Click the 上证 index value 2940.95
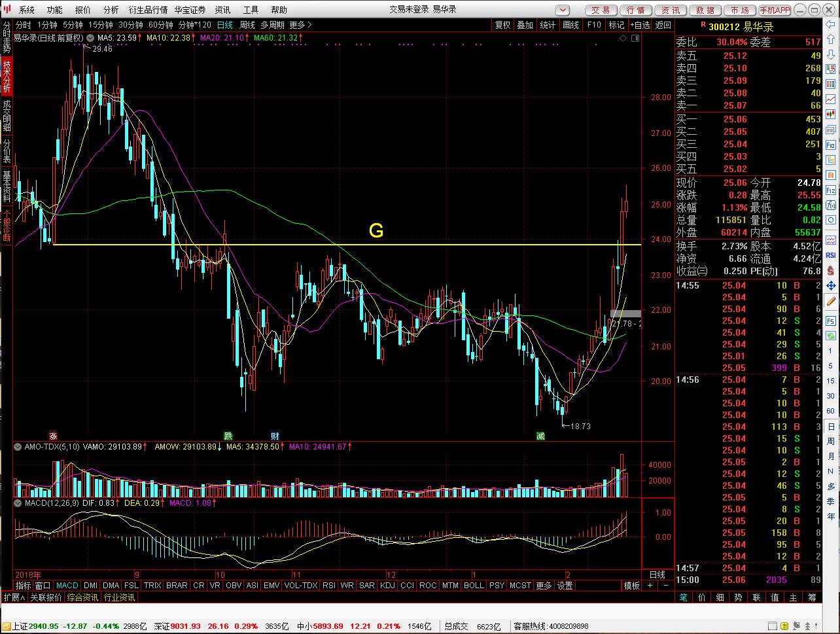840x634 pixels. coord(44,626)
